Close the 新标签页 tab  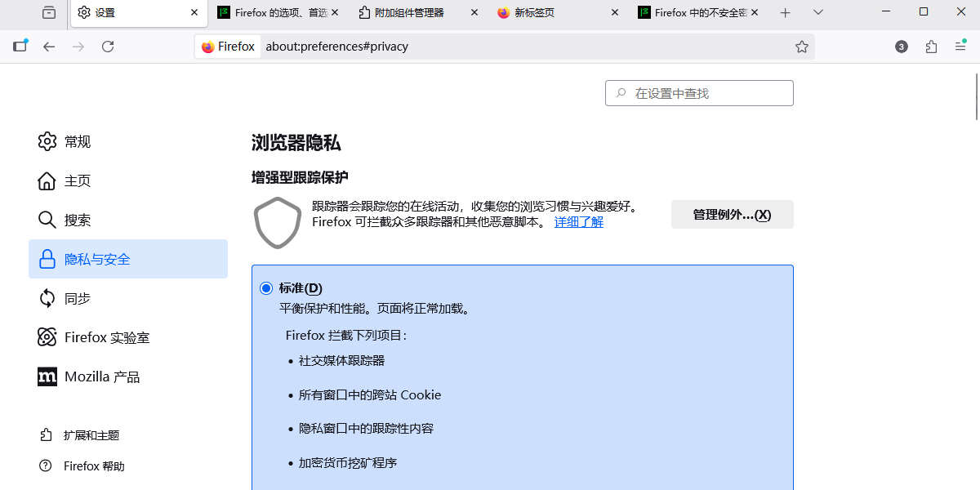pos(615,12)
